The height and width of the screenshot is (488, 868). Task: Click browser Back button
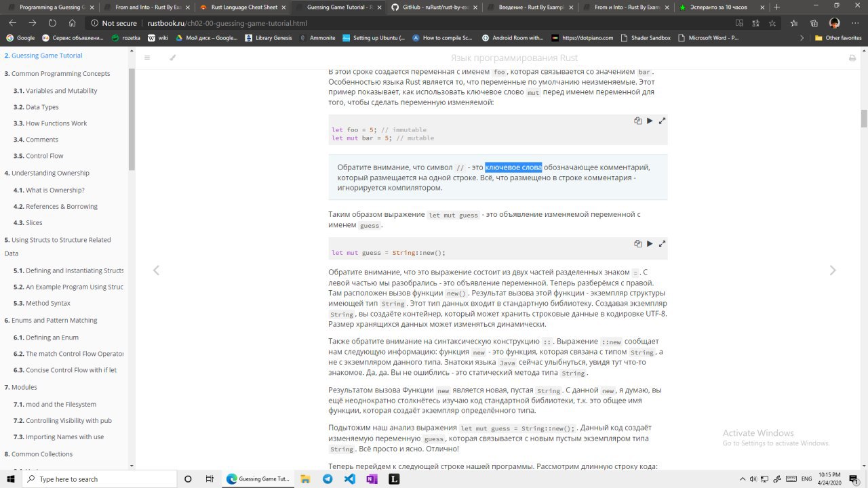(x=12, y=22)
